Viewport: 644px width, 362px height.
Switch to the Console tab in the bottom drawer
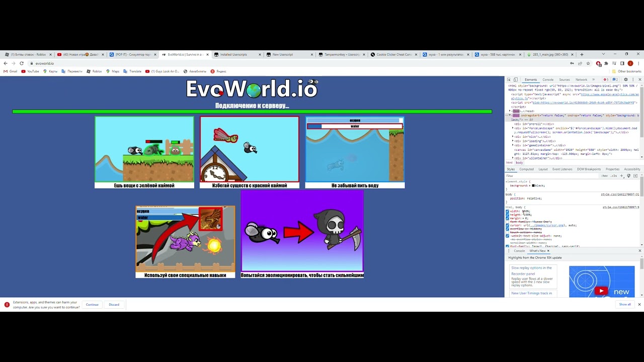[x=519, y=251]
